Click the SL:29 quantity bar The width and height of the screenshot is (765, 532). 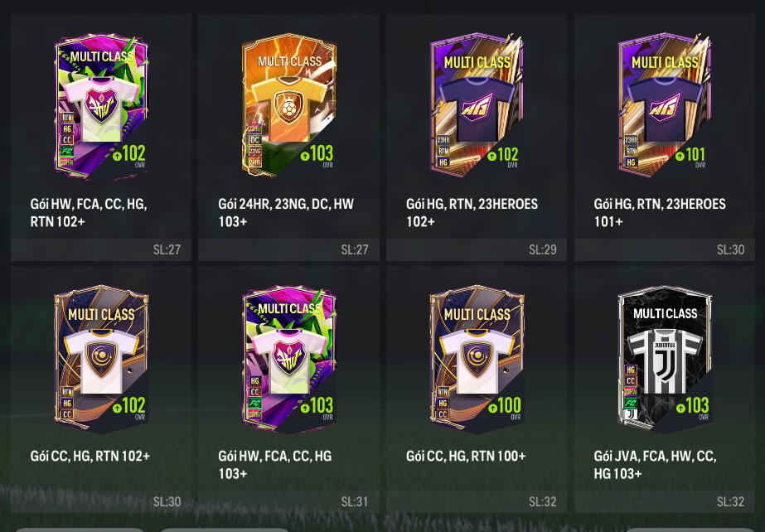point(477,249)
